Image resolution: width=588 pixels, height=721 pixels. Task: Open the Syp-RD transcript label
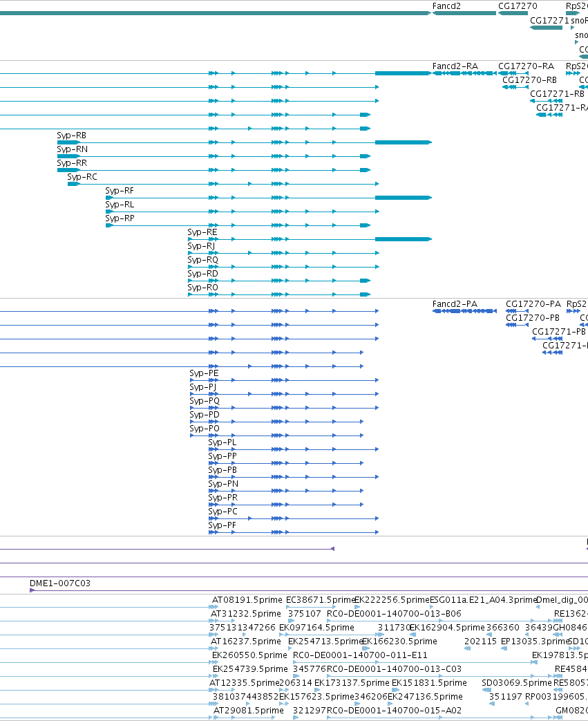202,273
